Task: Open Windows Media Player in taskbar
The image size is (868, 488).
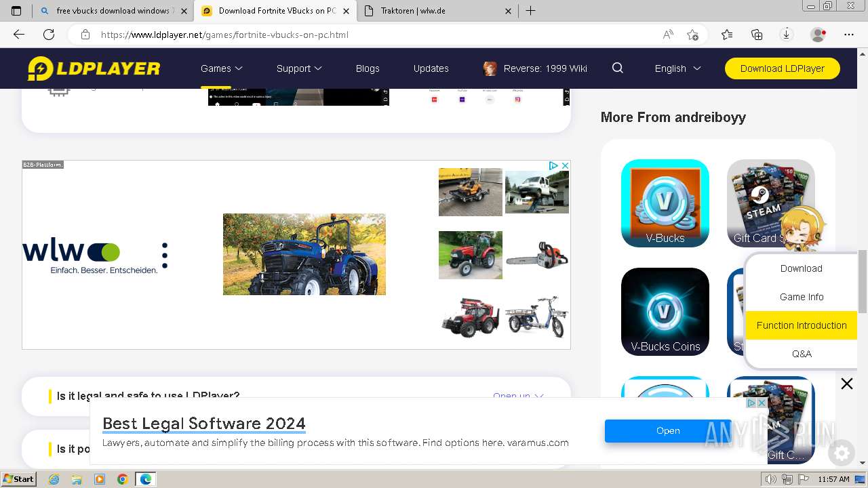Action: (x=100, y=479)
